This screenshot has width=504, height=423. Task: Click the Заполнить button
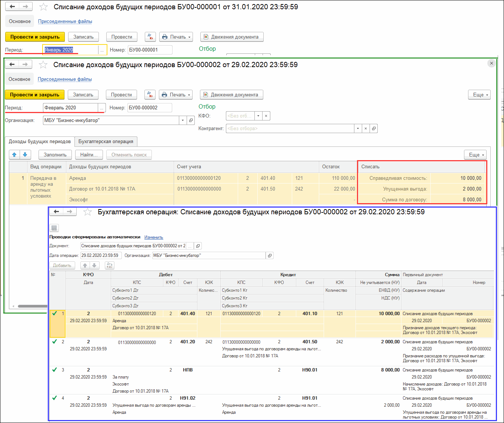(x=55, y=155)
